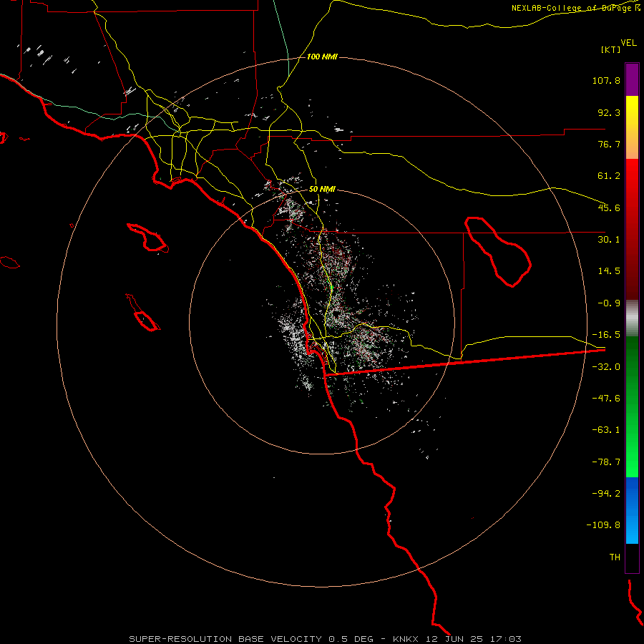644x644 pixels.
Task: Select the -0.9 scale value
Action: (x=609, y=303)
